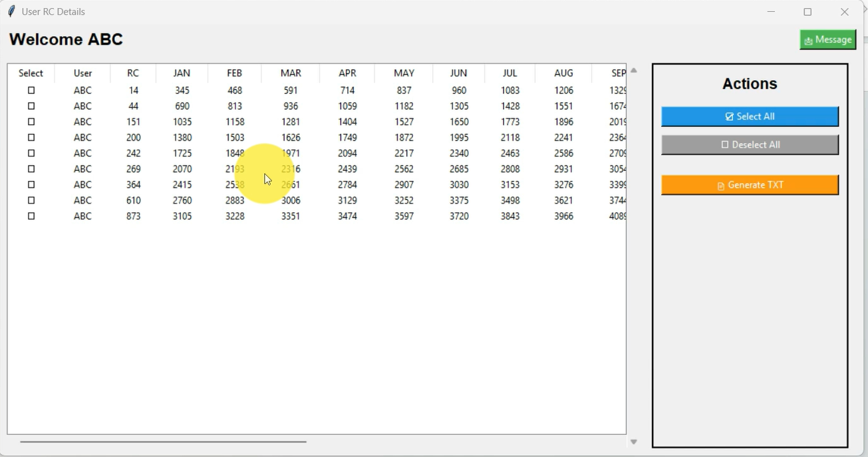
Task: Click the AUG value 2931
Action: pos(563,169)
